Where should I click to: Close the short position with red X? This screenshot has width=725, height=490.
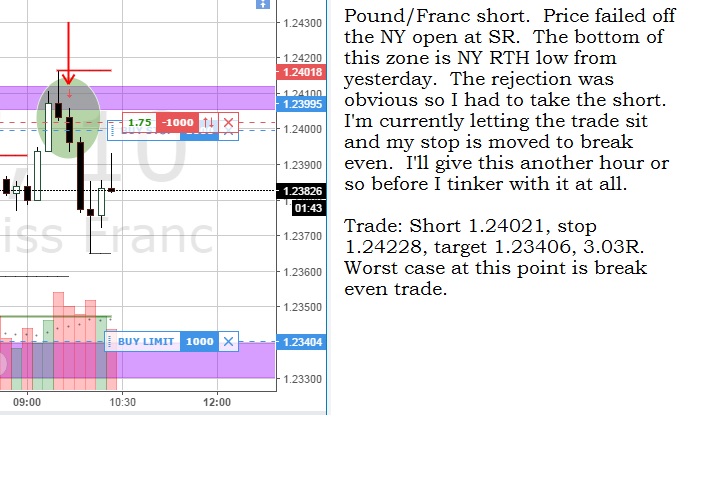(x=228, y=122)
